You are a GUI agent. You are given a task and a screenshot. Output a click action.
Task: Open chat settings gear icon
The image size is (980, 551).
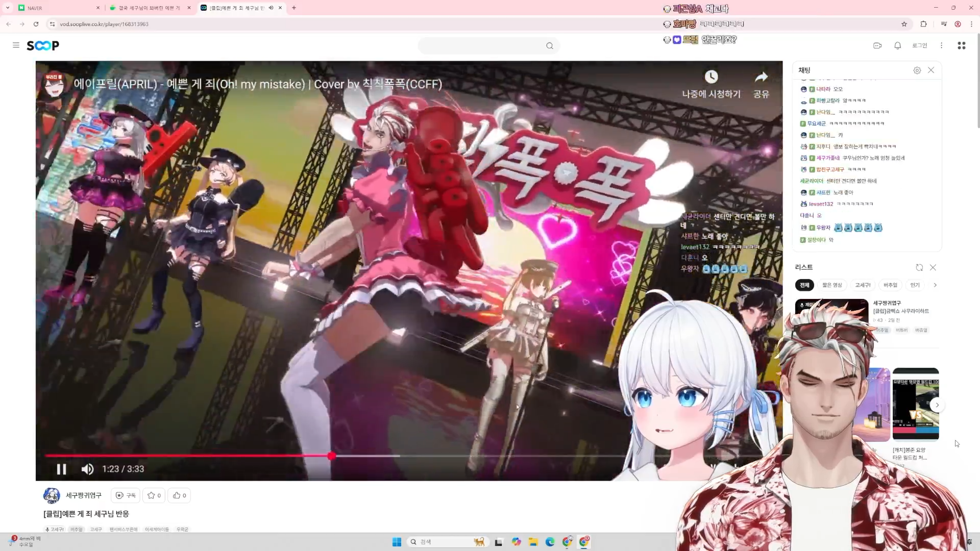tap(917, 70)
